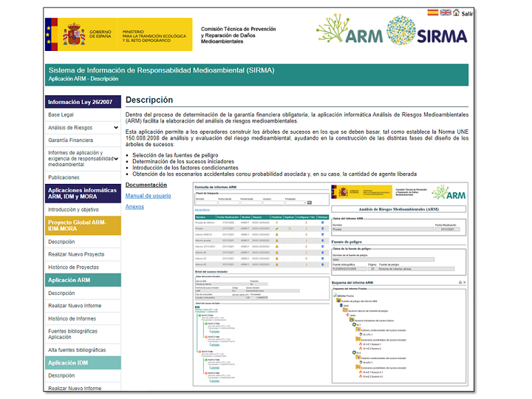The image size is (532, 399).
Task: Open the Manual de usuario link
Action: [148, 196]
